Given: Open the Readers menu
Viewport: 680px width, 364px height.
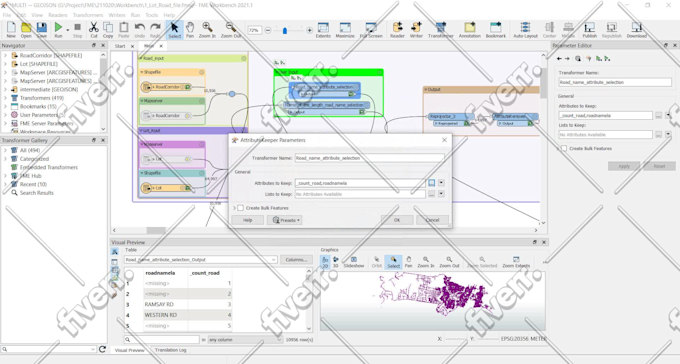Looking at the screenshot, I should (x=58, y=15).
